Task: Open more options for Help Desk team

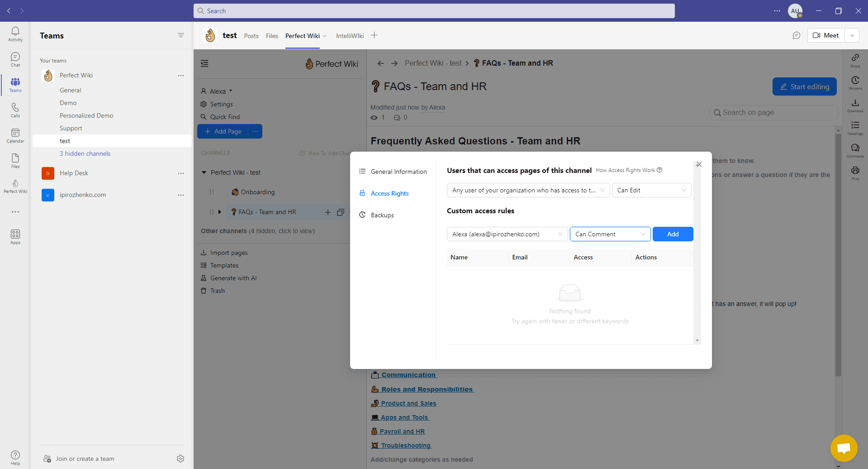Action: coord(181,173)
